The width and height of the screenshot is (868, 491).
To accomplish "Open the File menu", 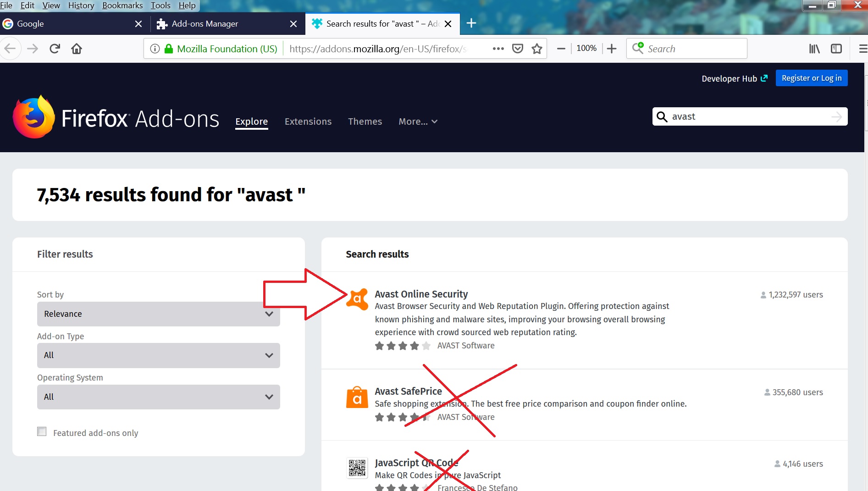I will [x=6, y=6].
